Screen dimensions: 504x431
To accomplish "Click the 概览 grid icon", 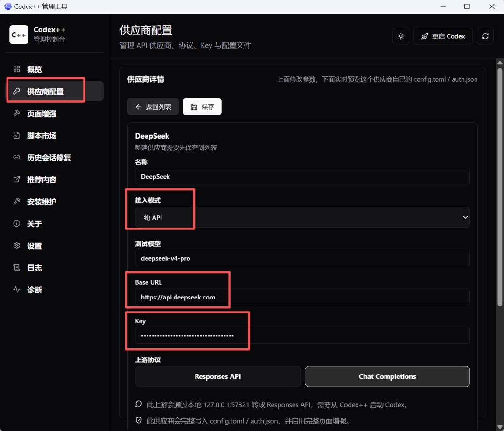I will tap(16, 69).
